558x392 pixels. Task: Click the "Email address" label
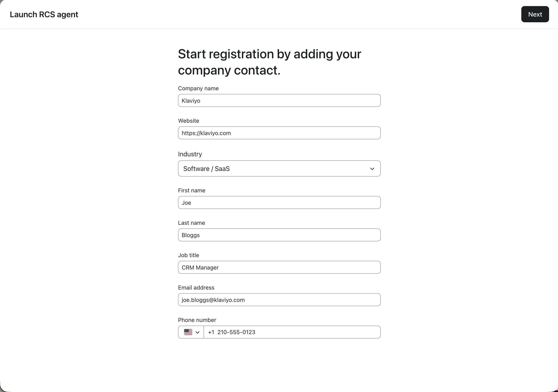point(196,288)
